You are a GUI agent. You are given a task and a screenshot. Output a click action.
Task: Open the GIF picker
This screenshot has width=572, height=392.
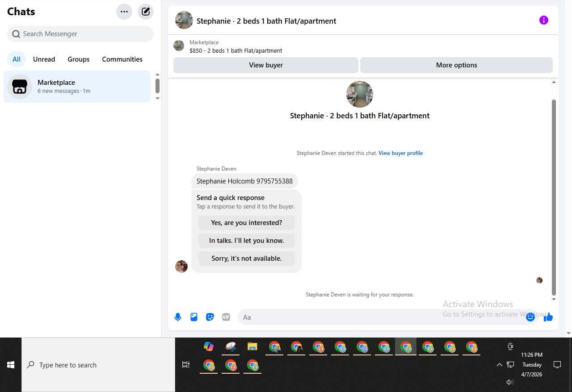coord(226,317)
